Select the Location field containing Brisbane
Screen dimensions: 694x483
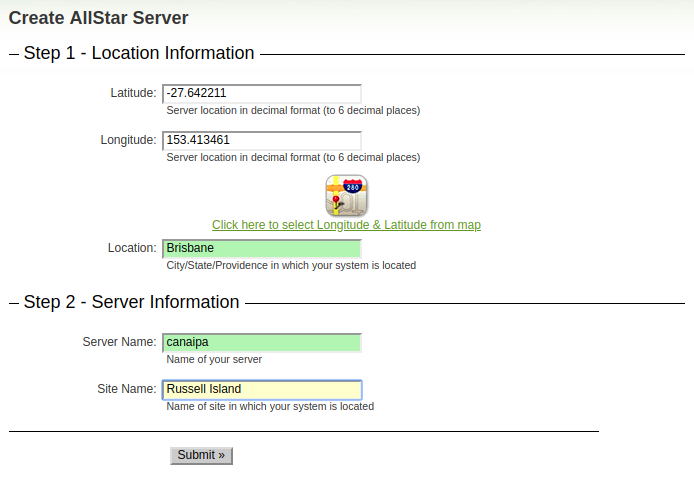[x=261, y=248]
